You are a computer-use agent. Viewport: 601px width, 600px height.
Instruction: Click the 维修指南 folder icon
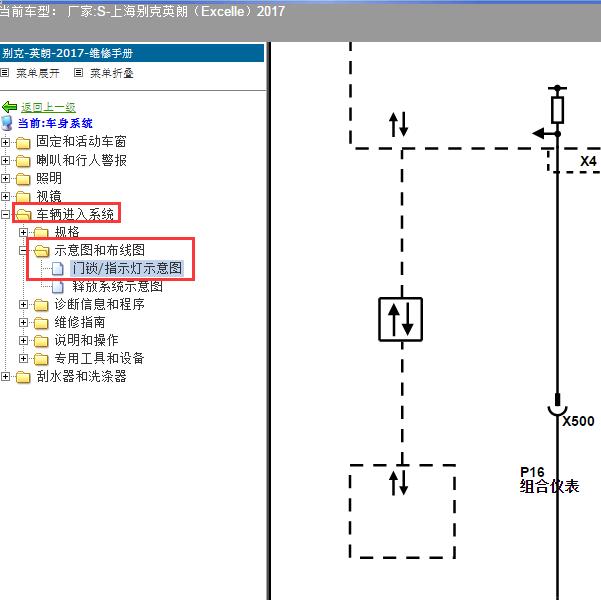point(41,323)
